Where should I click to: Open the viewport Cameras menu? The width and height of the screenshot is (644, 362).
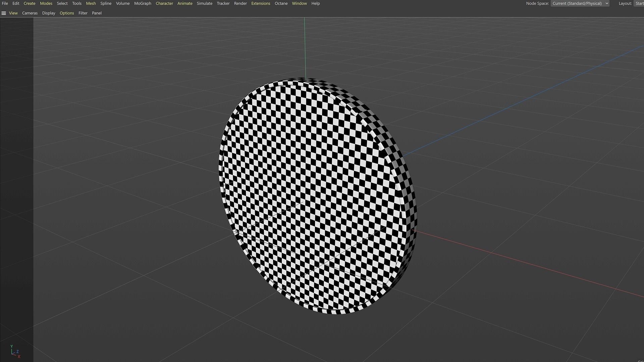click(30, 13)
